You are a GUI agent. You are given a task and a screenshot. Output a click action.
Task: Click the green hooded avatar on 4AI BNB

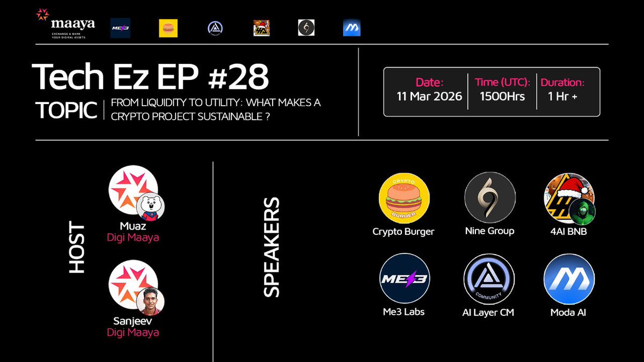(582, 211)
